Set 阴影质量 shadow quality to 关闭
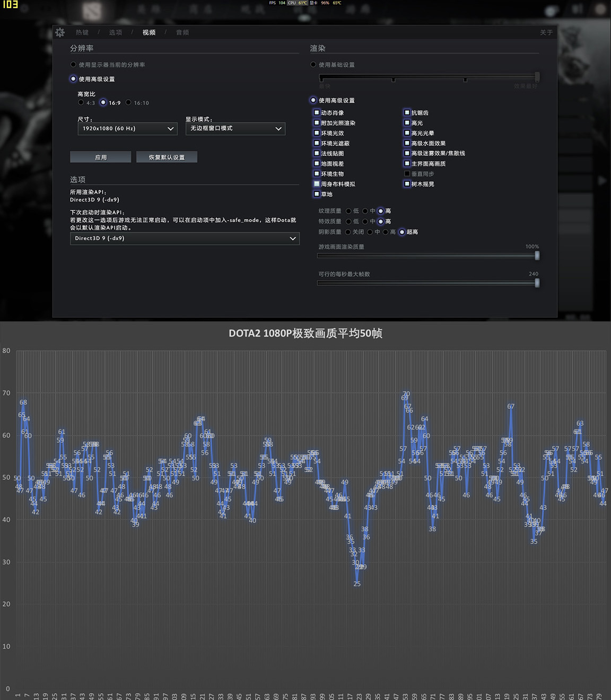Viewport: 611px width, 700px height. (348, 232)
